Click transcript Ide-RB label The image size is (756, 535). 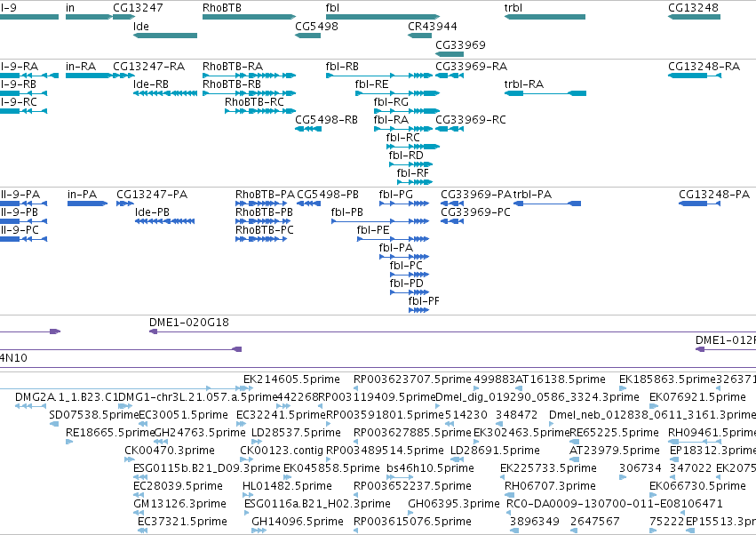pyautogui.click(x=151, y=84)
